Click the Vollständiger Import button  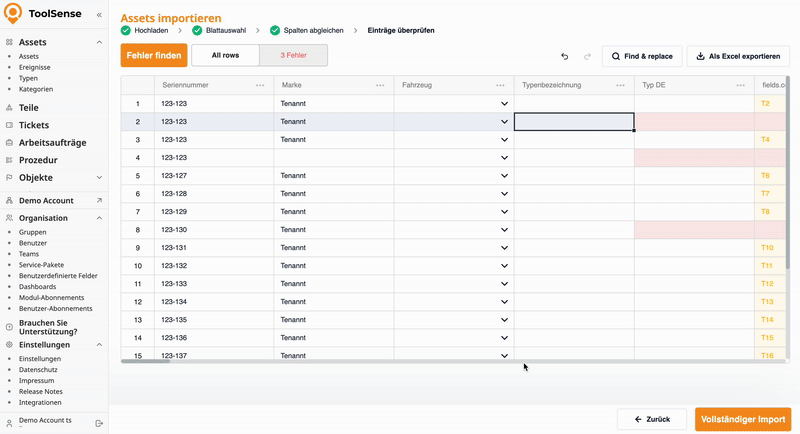pos(742,419)
